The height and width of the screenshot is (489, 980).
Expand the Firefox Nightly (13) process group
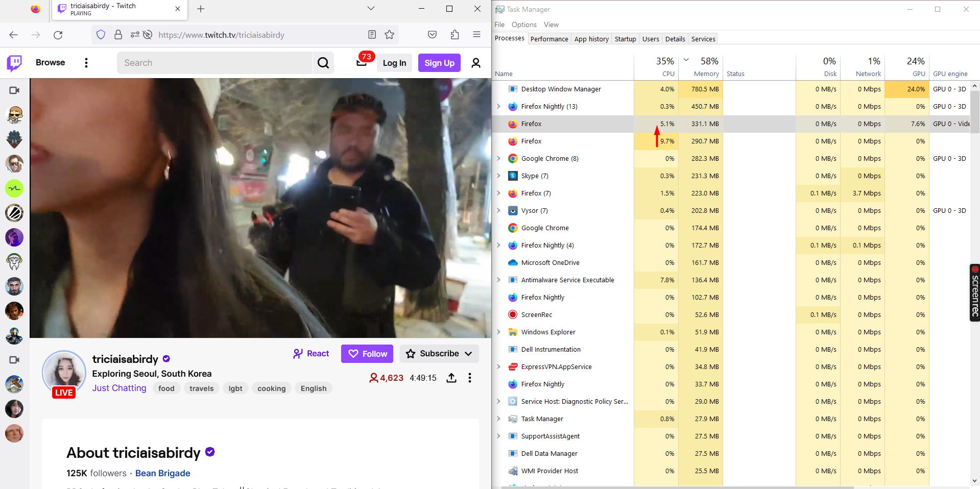(498, 106)
